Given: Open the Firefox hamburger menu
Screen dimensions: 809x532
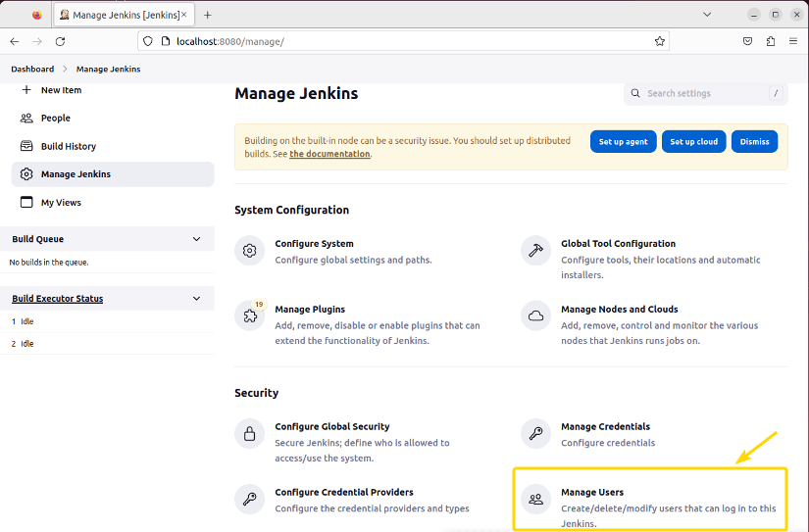Looking at the screenshot, I should pyautogui.click(x=793, y=41).
